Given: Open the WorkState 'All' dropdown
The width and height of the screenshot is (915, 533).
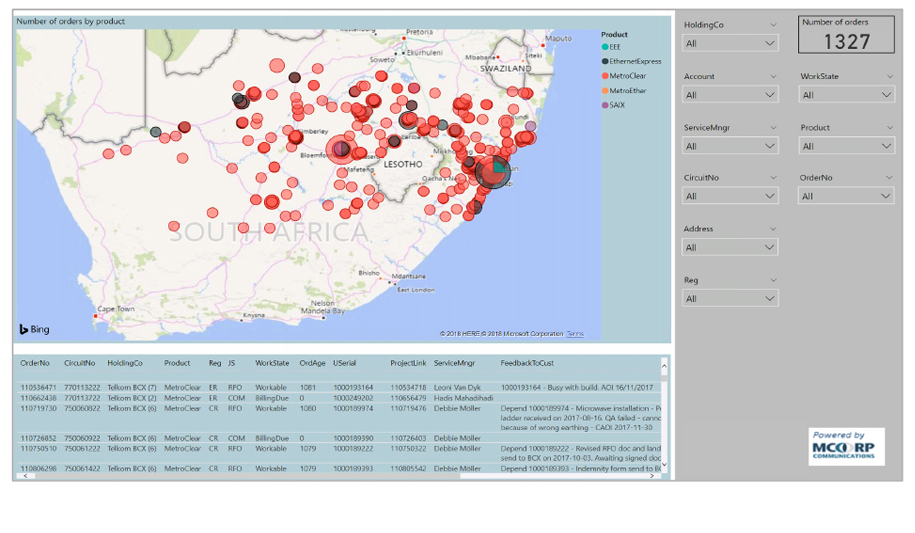Looking at the screenshot, I should (846, 95).
